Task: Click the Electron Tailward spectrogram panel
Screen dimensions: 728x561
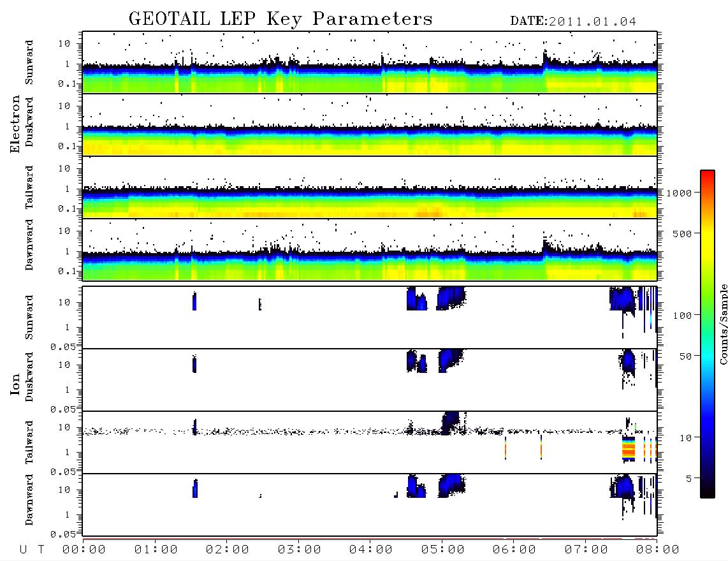Action: click(370, 187)
